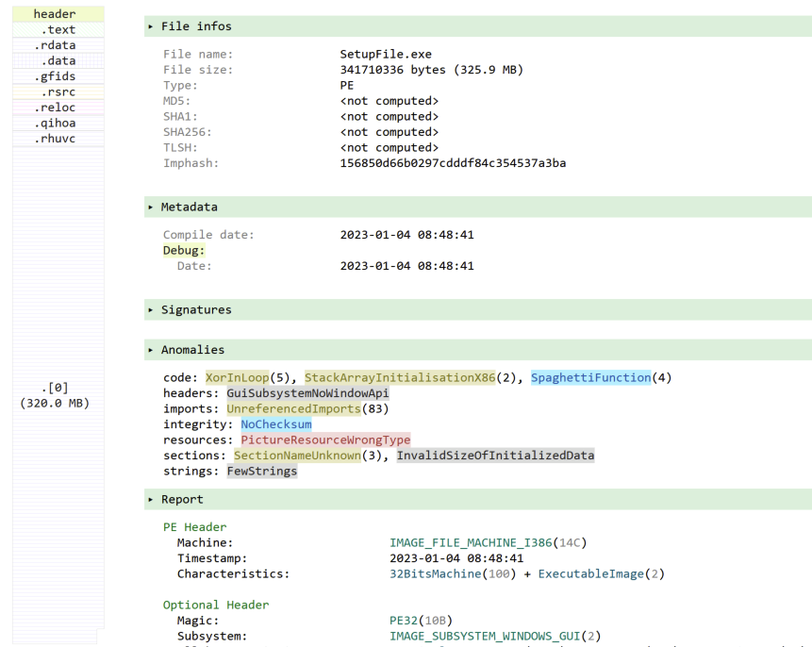Select the .data section in sidebar
The height and width of the screenshot is (647, 812).
[x=58, y=60]
